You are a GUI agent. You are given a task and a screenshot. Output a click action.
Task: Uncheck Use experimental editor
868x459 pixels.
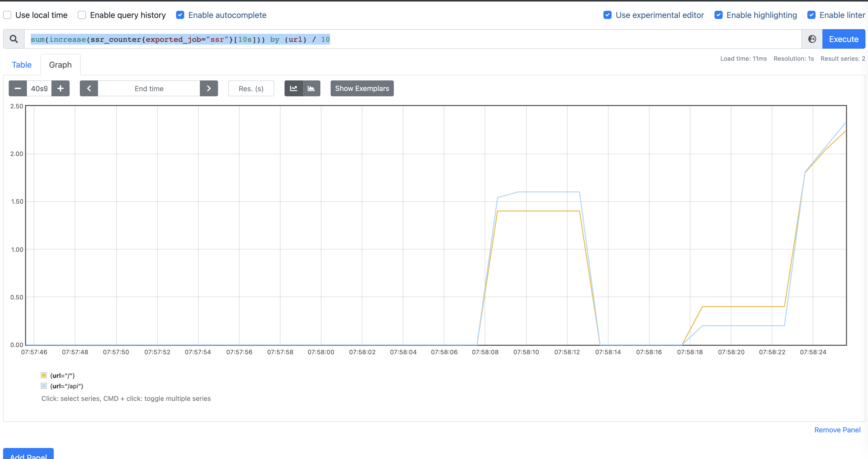click(x=607, y=15)
